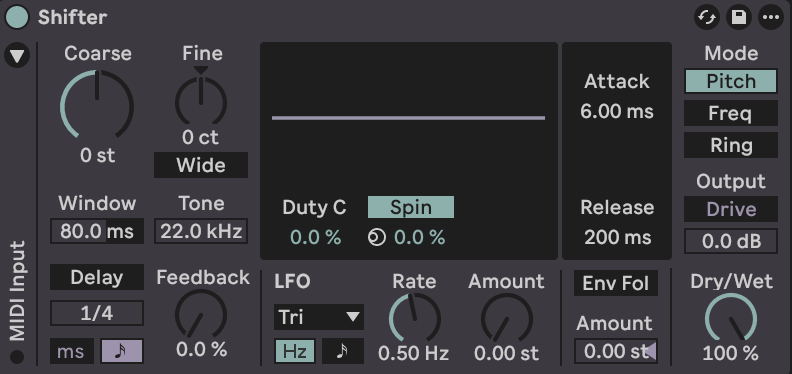Viewport: 792px width, 374px height.
Task: Toggle the Drive button
Action: pos(731,209)
